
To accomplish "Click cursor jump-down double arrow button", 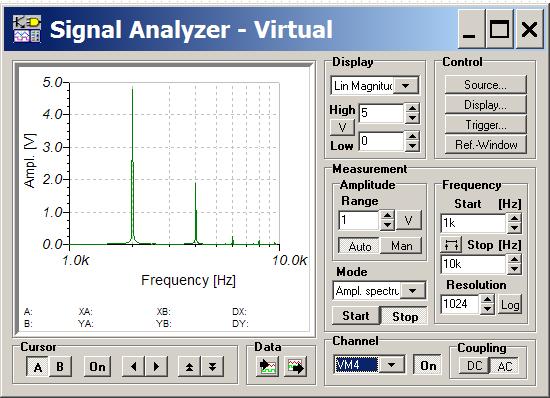I will pyautogui.click(x=212, y=366).
